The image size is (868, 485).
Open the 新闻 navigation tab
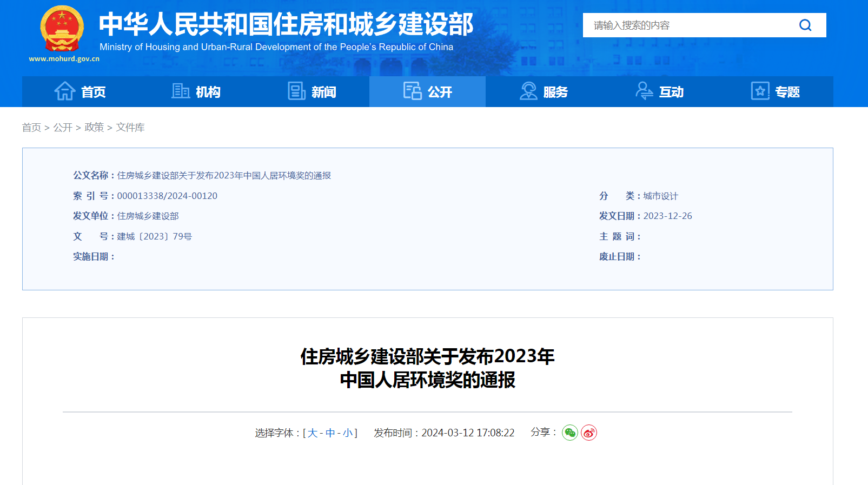click(312, 91)
